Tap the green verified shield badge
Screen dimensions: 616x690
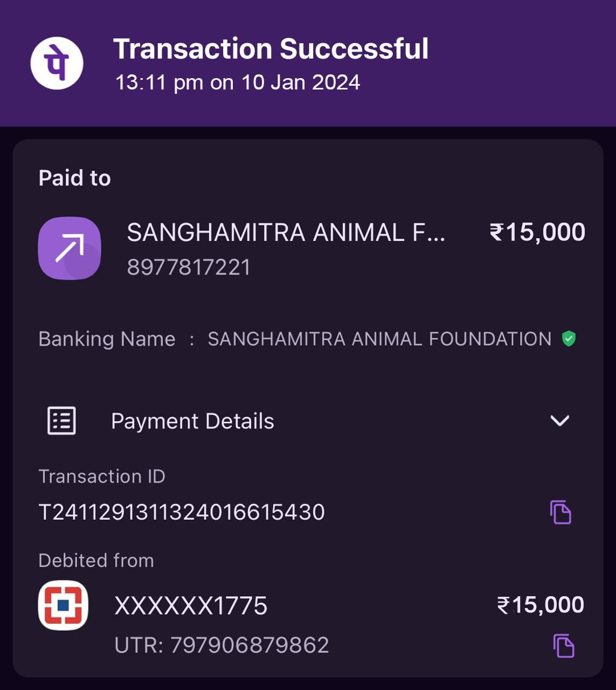(x=569, y=339)
